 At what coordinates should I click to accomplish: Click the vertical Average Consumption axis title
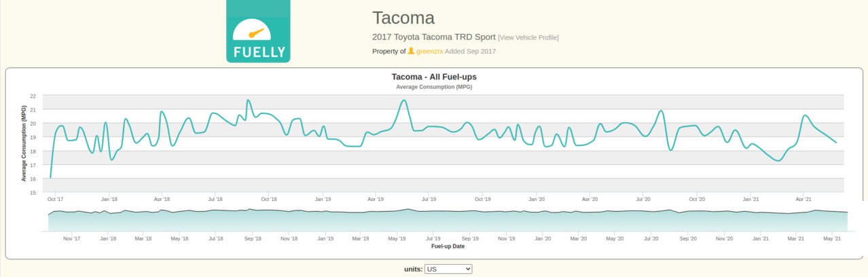(23, 143)
